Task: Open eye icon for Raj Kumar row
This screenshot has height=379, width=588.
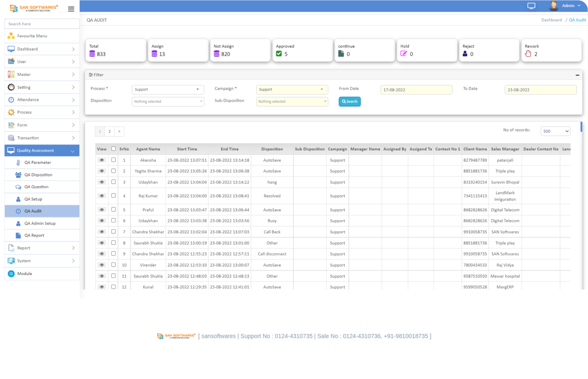Action: coord(102,196)
